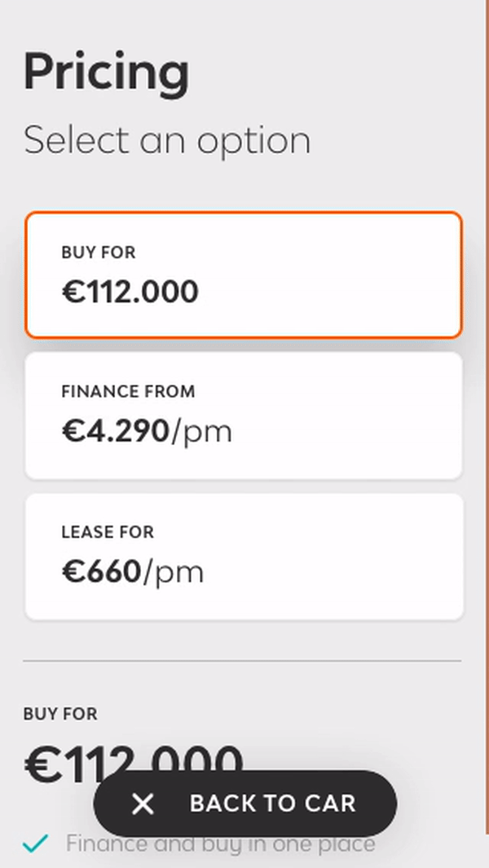Click 'Finance and buy in one place' text
This screenshot has height=868, width=489.
tap(220, 844)
